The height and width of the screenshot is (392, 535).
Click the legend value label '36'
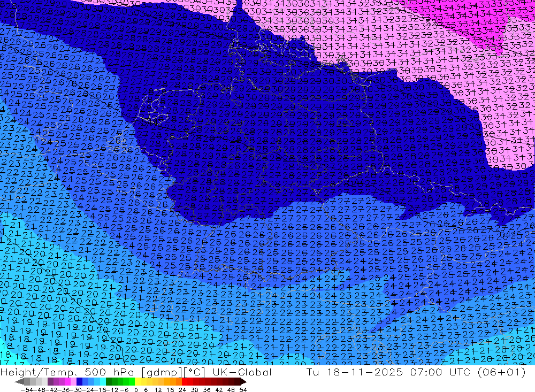[207, 390]
